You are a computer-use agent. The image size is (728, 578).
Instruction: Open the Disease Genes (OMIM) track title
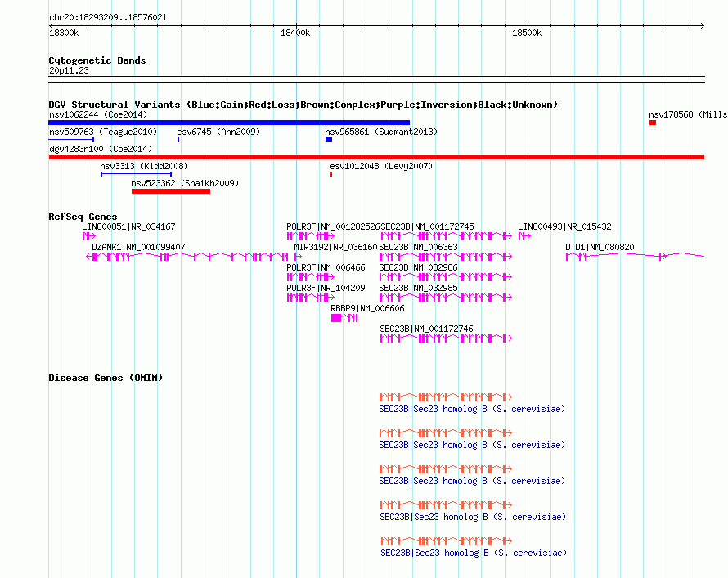tap(106, 378)
